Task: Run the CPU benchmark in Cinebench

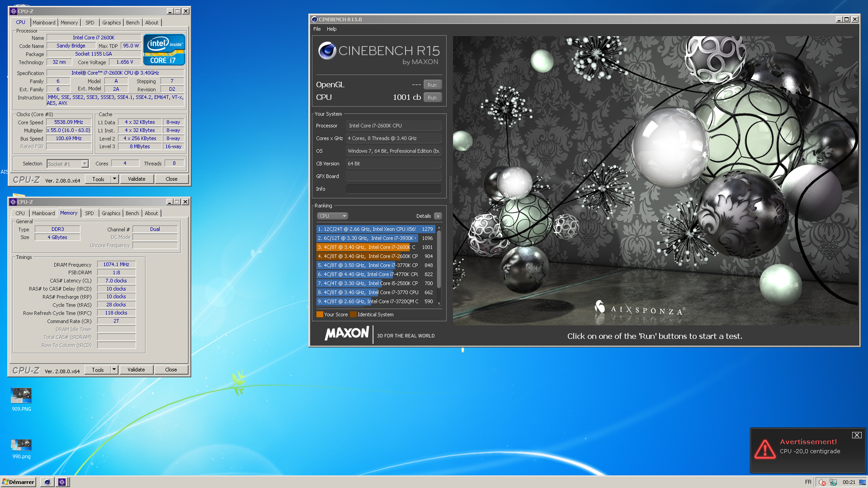Action: (x=432, y=98)
